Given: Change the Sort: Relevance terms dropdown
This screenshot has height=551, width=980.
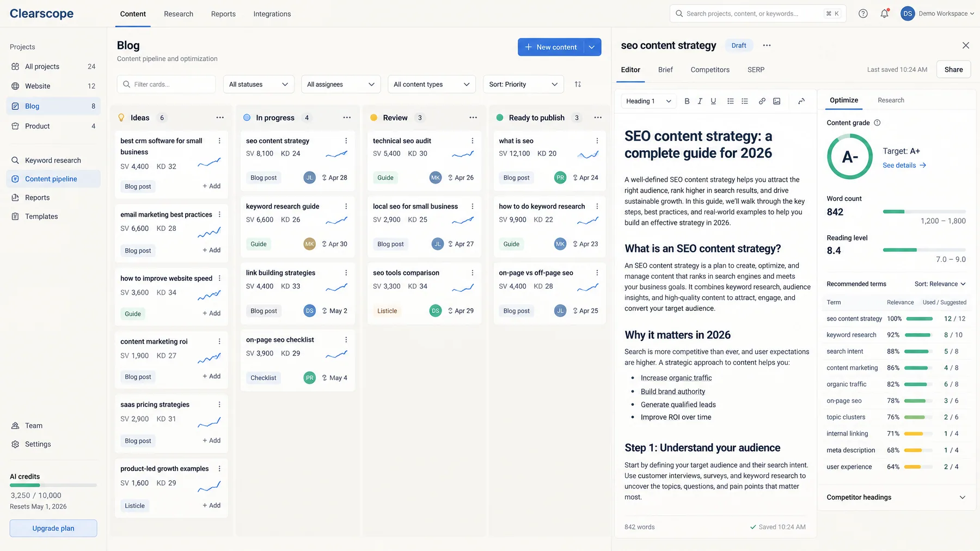Looking at the screenshot, I should pyautogui.click(x=940, y=284).
